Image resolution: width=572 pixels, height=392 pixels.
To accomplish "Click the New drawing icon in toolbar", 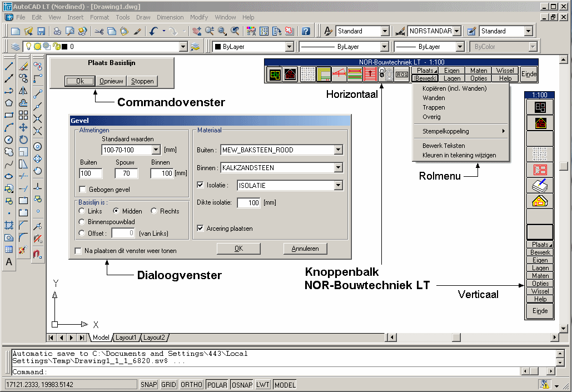I will click(x=16, y=31).
